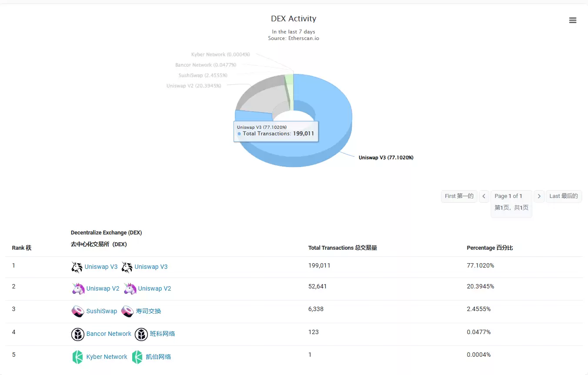The height and width of the screenshot is (375, 588).
Task: Open the Bancor Network text link
Action: pyautogui.click(x=109, y=334)
